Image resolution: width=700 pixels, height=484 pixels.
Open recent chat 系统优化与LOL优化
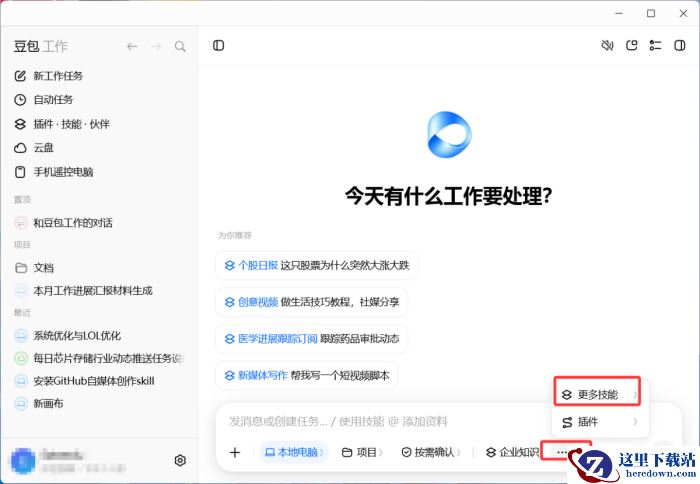(68, 336)
